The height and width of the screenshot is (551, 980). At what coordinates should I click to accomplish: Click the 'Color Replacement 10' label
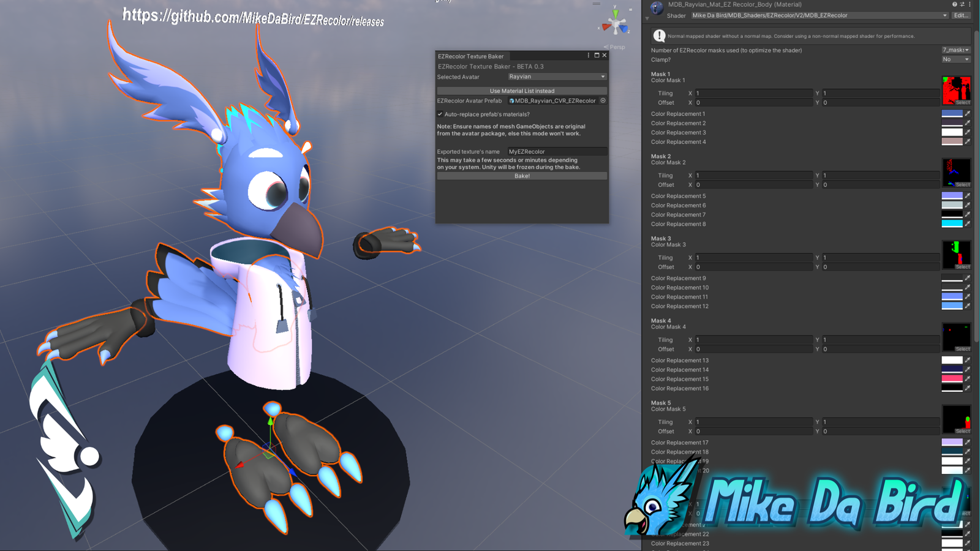(x=680, y=287)
